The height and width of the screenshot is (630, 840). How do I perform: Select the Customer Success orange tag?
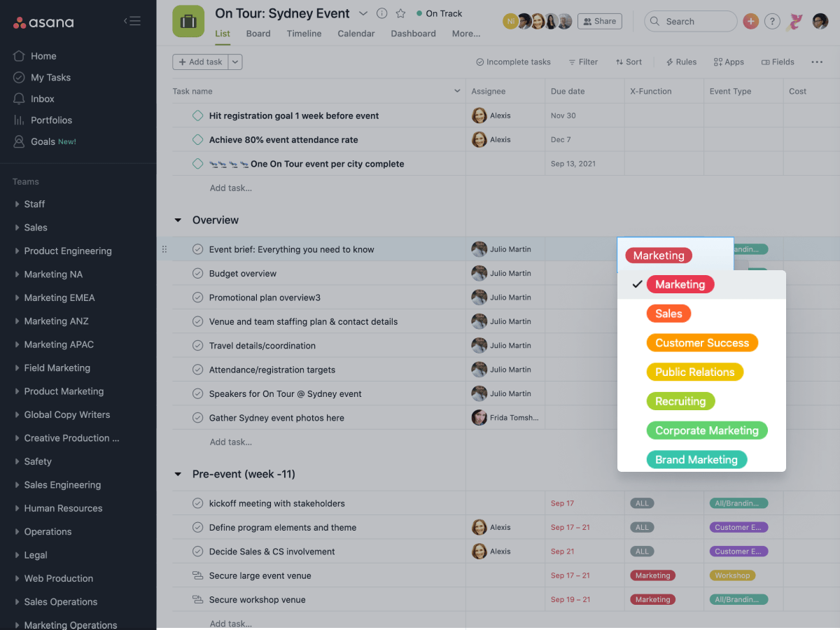702,343
